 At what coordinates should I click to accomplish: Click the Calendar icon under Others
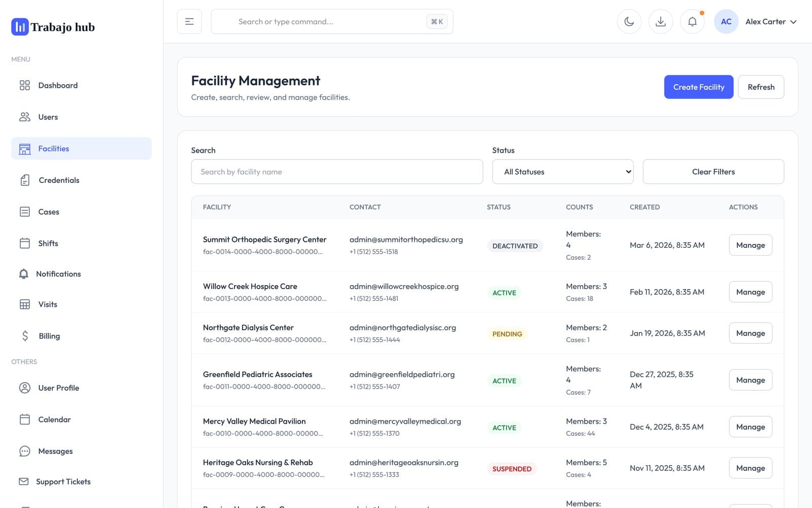pos(24,420)
